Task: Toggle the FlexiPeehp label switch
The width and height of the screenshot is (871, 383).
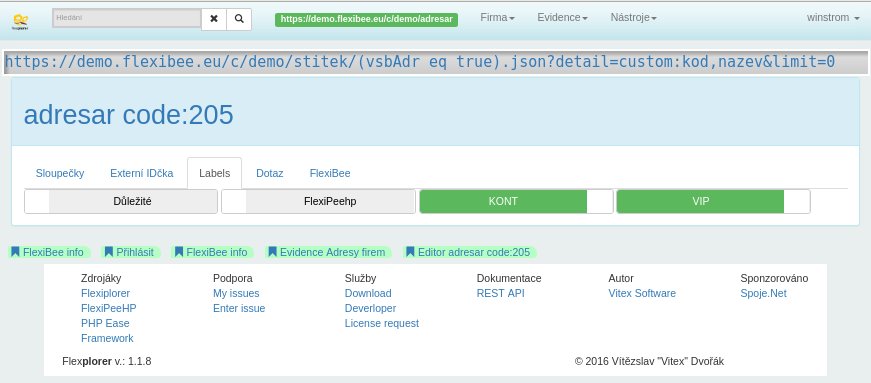Action: click(x=318, y=201)
